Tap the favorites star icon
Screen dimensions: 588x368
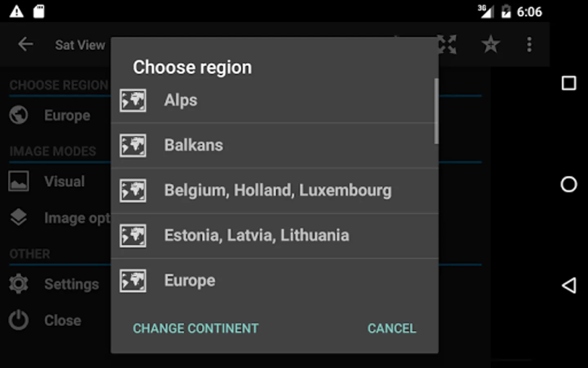490,44
